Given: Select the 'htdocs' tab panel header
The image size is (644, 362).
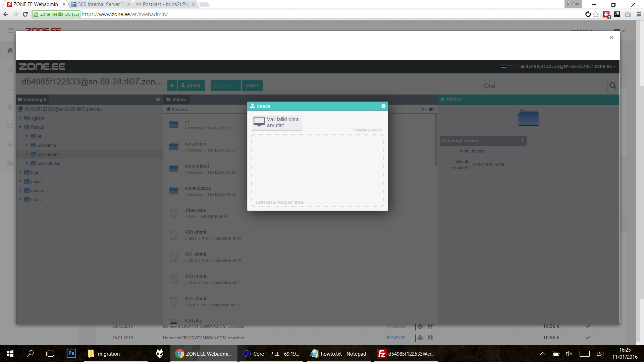Looking at the screenshot, I should tap(179, 99).
